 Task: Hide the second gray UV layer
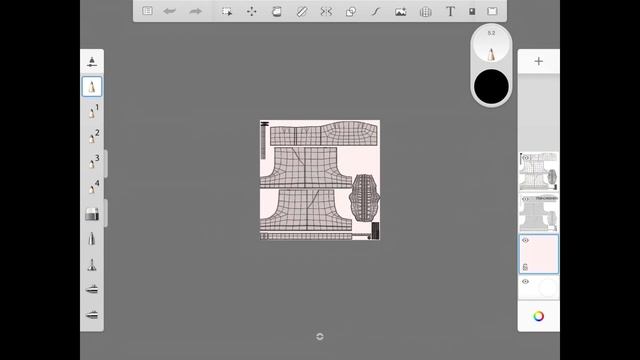525,199
